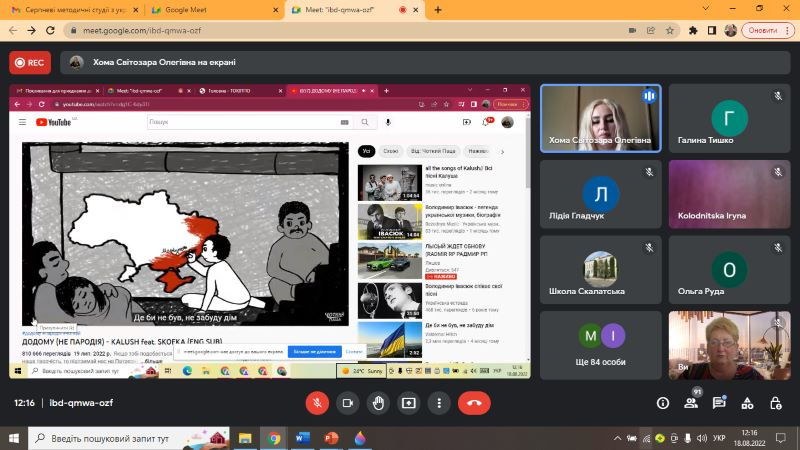The image size is (800, 450).
Task: Click the REC recording indicator
Action: click(x=30, y=63)
